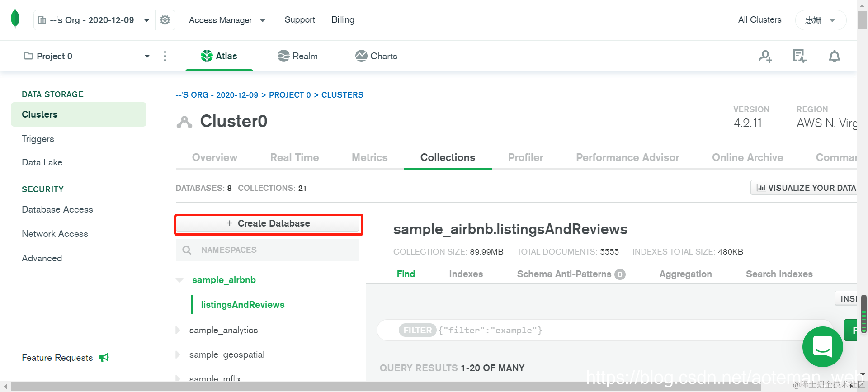Click the namespaces search magnifier icon
868x392 pixels.
click(x=187, y=250)
